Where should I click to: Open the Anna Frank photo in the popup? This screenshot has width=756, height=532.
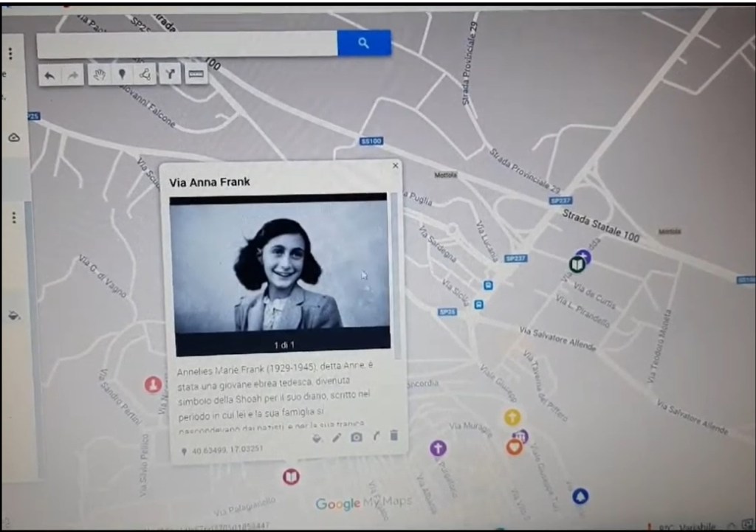(279, 266)
